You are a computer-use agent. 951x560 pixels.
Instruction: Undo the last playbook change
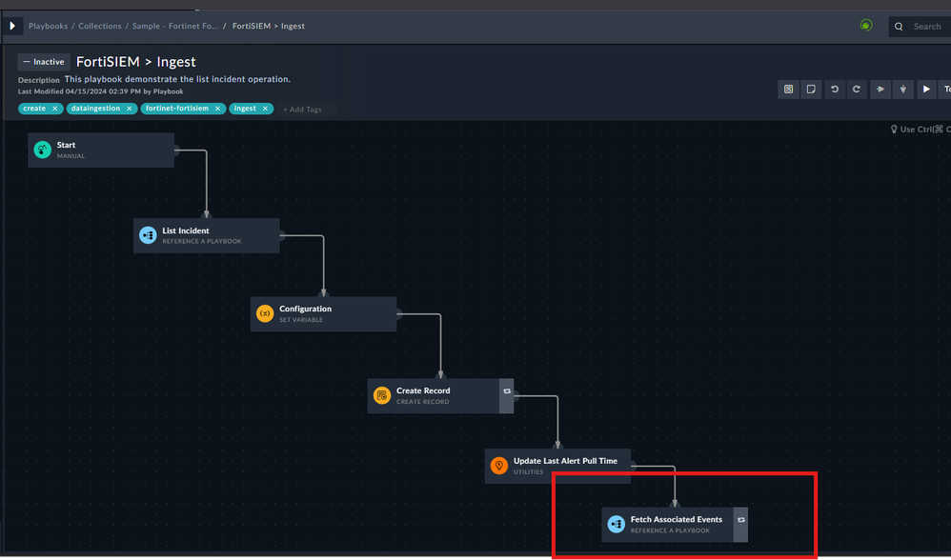[835, 90]
